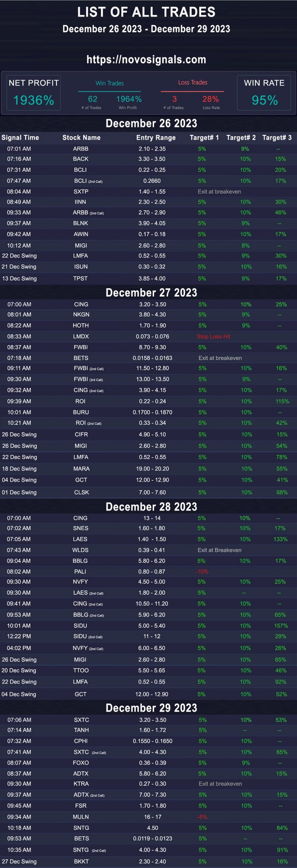Click the Target# 3 column header
Screen dimensions: 297x868
pyautogui.click(x=277, y=138)
